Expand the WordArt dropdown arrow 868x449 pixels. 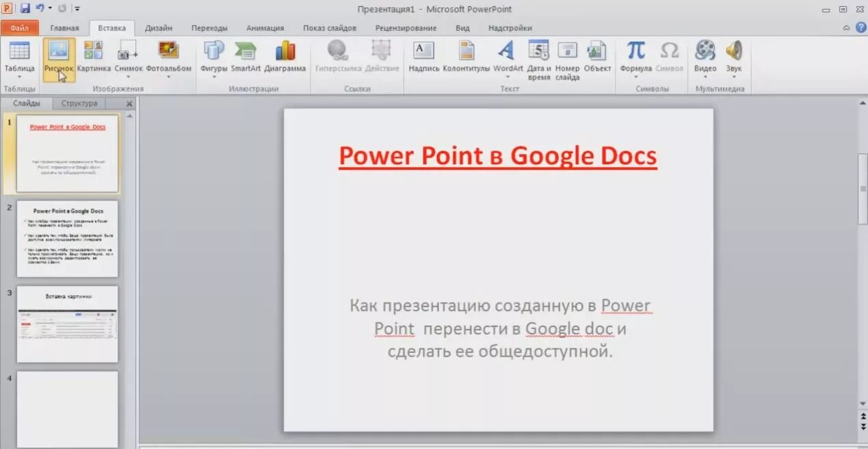click(507, 77)
